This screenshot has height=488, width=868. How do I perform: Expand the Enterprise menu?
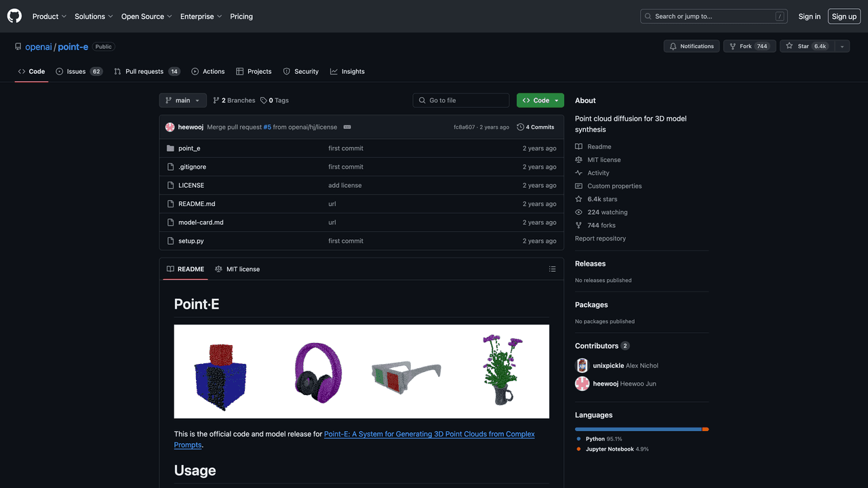[201, 16]
